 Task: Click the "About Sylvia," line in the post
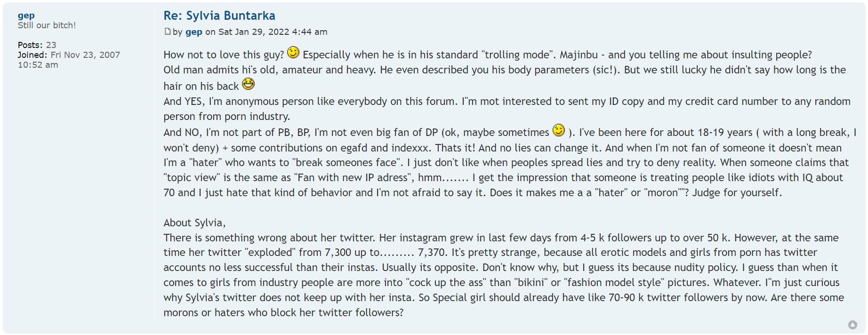[194, 223]
